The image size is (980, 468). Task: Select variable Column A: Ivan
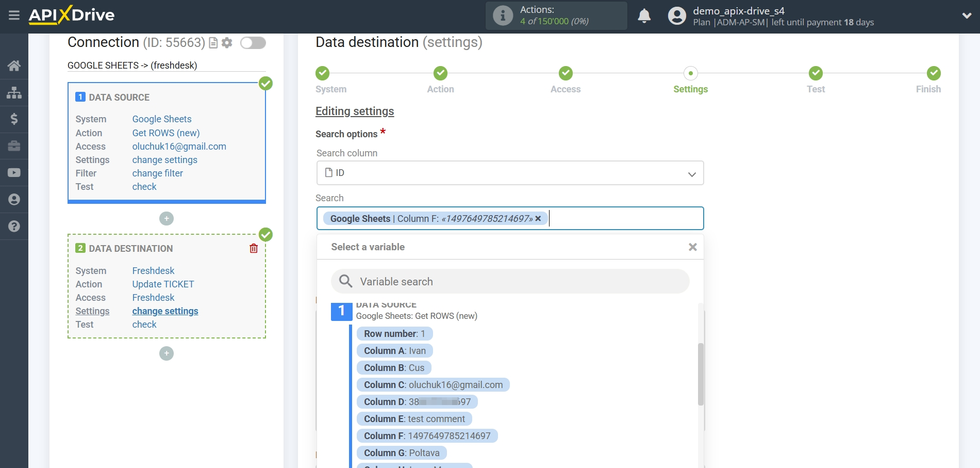[395, 351]
